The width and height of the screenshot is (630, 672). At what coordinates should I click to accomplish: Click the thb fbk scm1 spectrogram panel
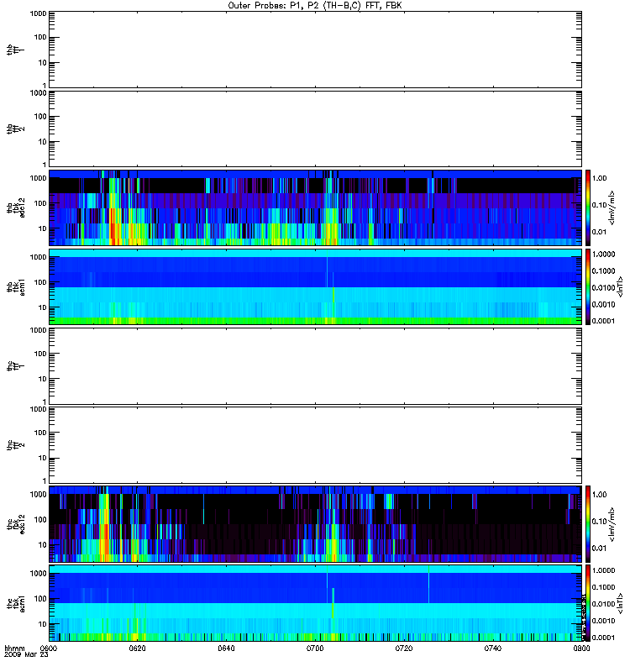click(x=315, y=286)
